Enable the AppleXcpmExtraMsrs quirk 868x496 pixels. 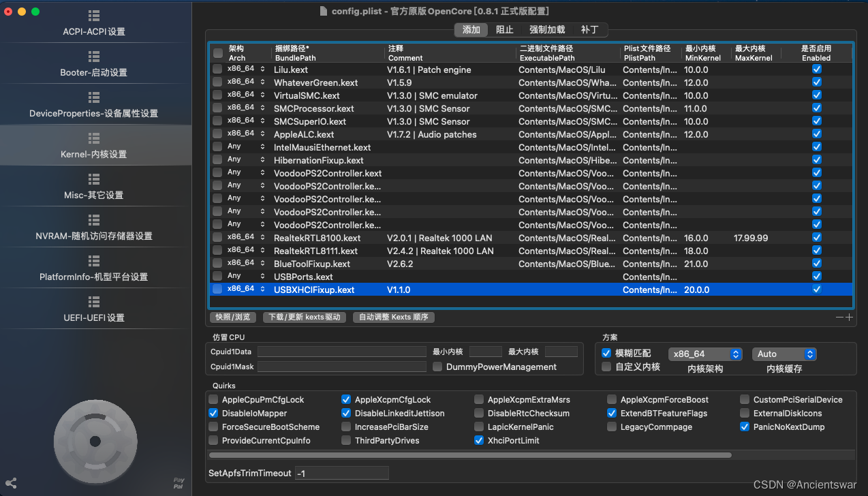479,400
